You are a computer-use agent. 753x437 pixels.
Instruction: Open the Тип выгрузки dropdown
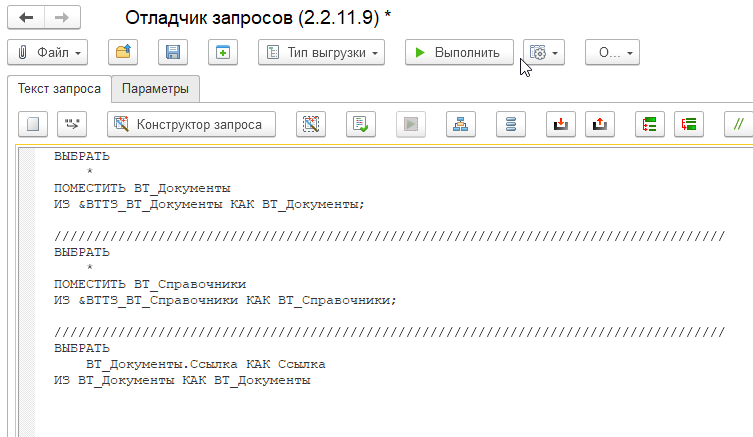pos(321,52)
